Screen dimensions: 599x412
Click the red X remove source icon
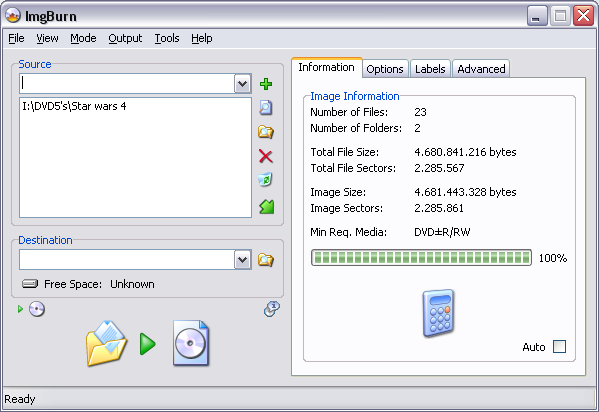(266, 156)
